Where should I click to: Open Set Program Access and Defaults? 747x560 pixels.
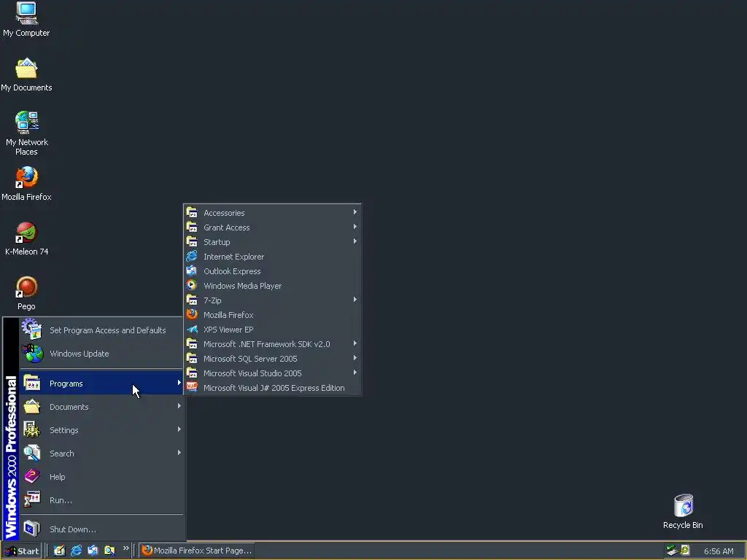click(101, 330)
